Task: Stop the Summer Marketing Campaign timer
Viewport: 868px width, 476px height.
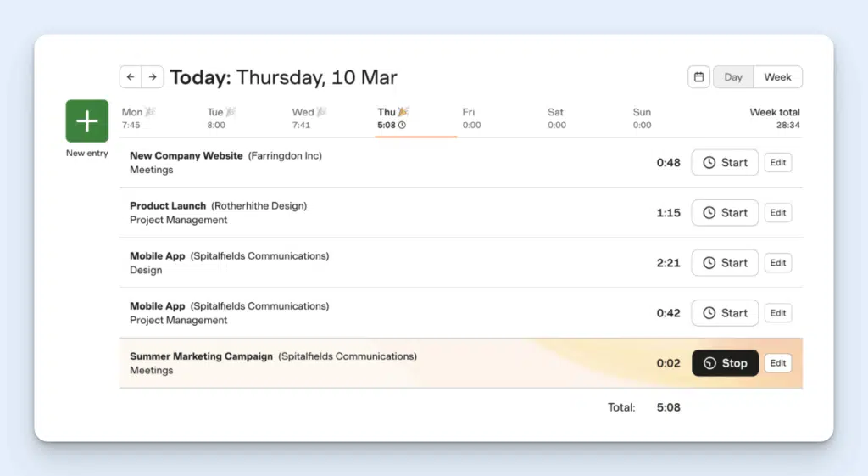Action: click(725, 363)
